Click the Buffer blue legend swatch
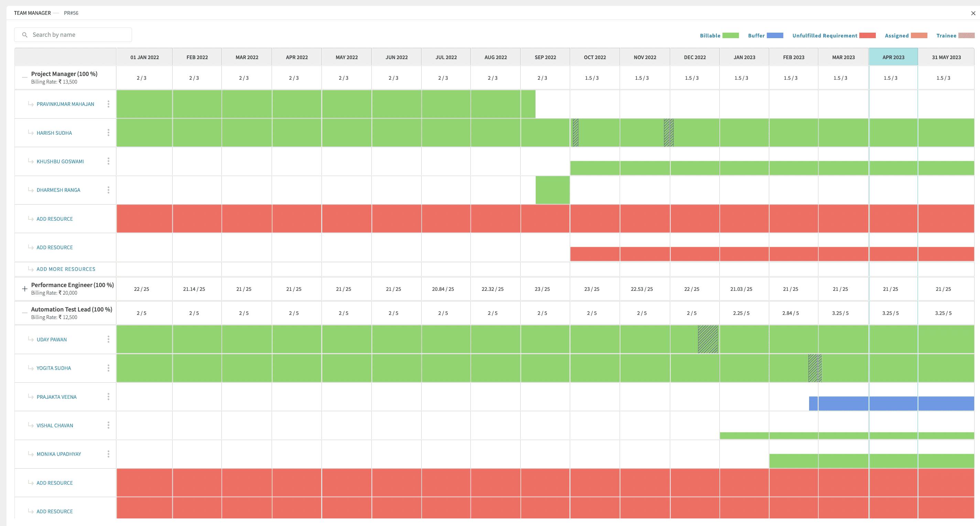 pos(775,35)
